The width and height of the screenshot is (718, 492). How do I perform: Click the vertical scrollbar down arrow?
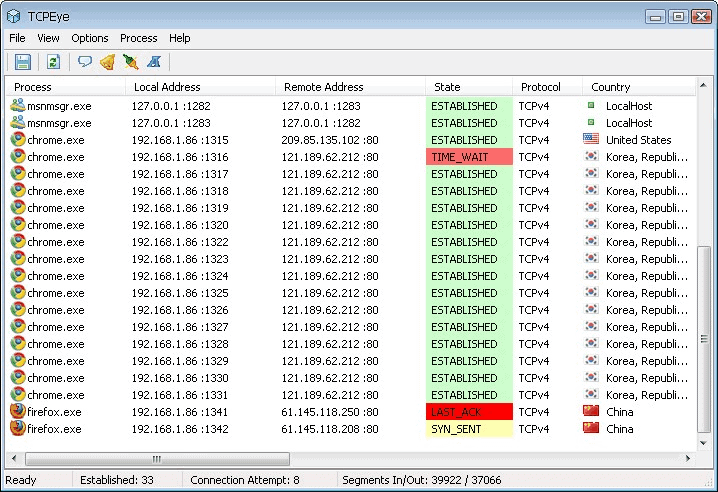pos(705,443)
